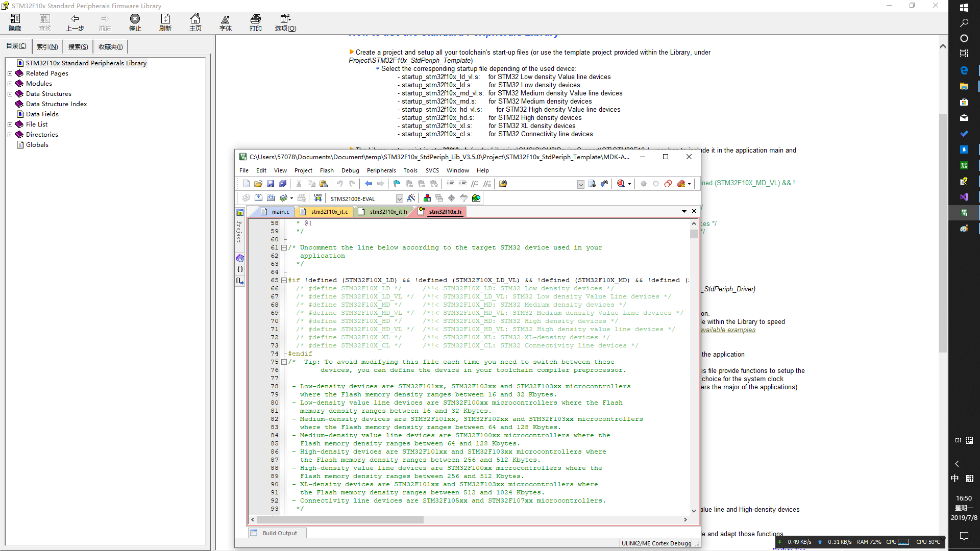Switch to the stm32f10x_it.h tab
The width and height of the screenshot is (980, 551).
pyautogui.click(x=384, y=212)
